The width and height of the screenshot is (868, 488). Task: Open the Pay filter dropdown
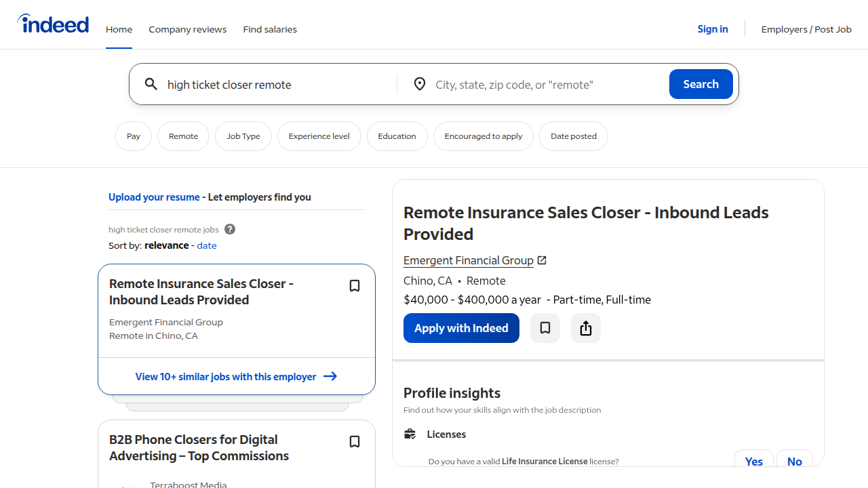point(134,136)
